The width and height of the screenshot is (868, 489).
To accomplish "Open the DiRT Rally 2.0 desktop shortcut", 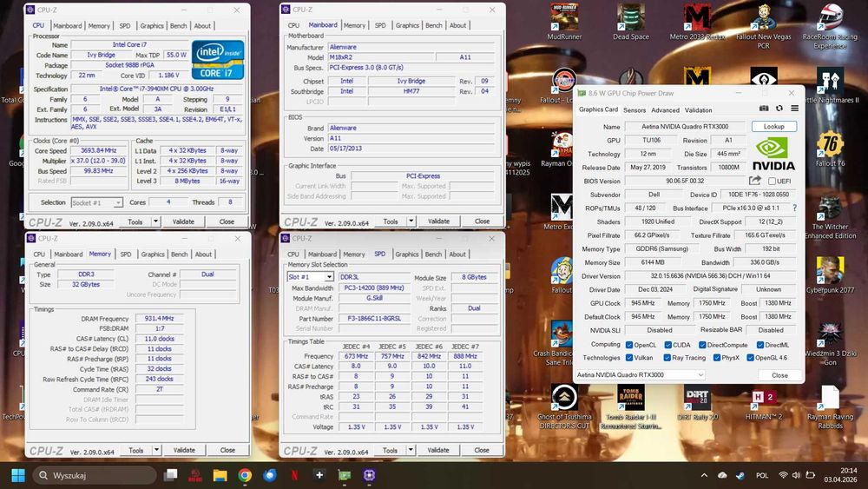I will coord(697,402).
